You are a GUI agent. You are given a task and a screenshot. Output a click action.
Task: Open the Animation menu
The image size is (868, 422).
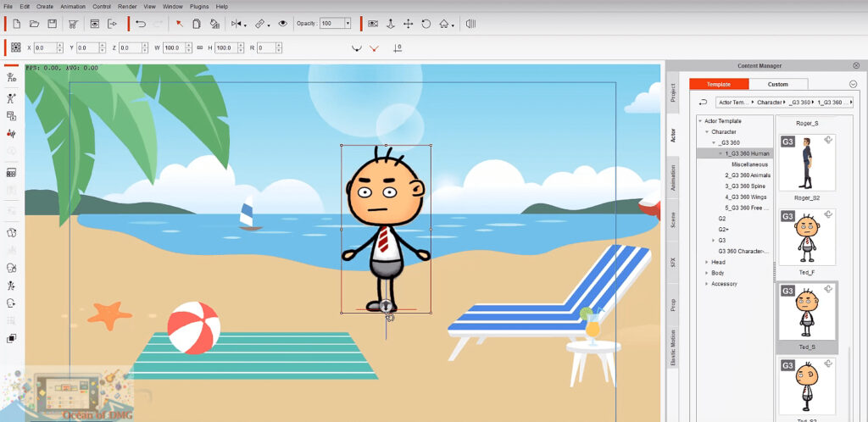coord(73,7)
